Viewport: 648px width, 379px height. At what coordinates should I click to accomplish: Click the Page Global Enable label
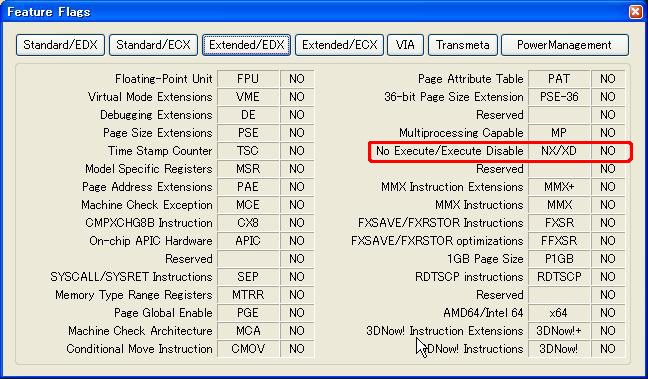coord(163,313)
